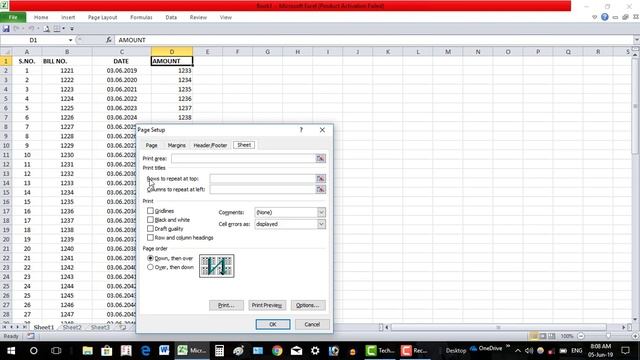Click the zoom out minus button

pos(581,336)
